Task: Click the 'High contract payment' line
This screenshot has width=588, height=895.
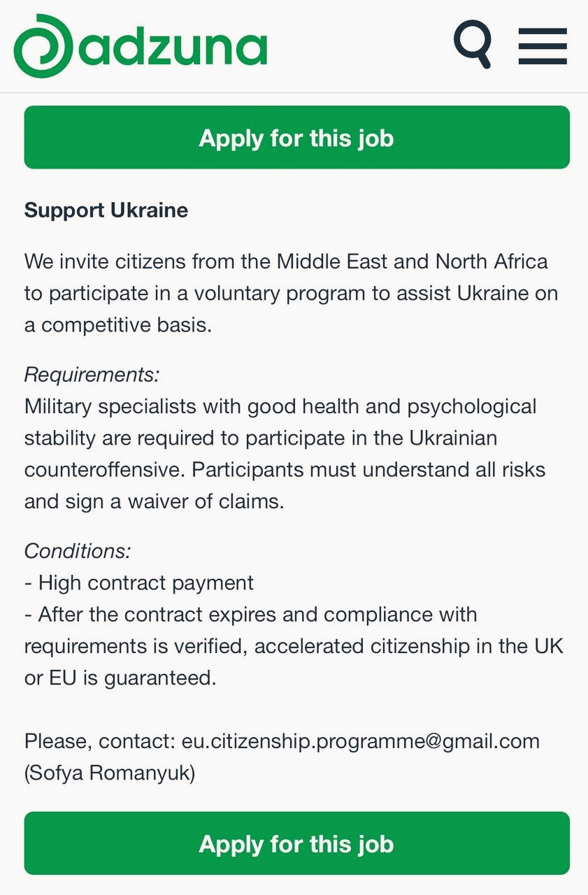Action: 138,582
